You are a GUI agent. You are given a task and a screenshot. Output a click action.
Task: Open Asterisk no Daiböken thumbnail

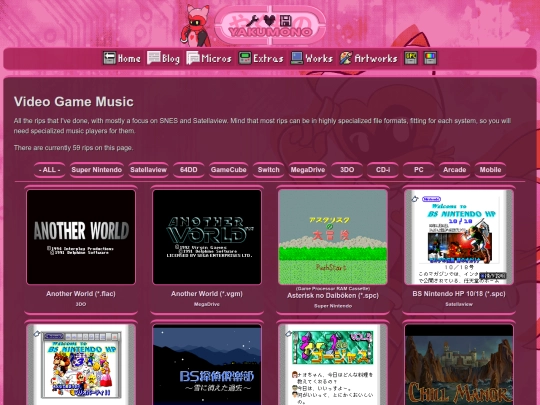[x=333, y=237]
